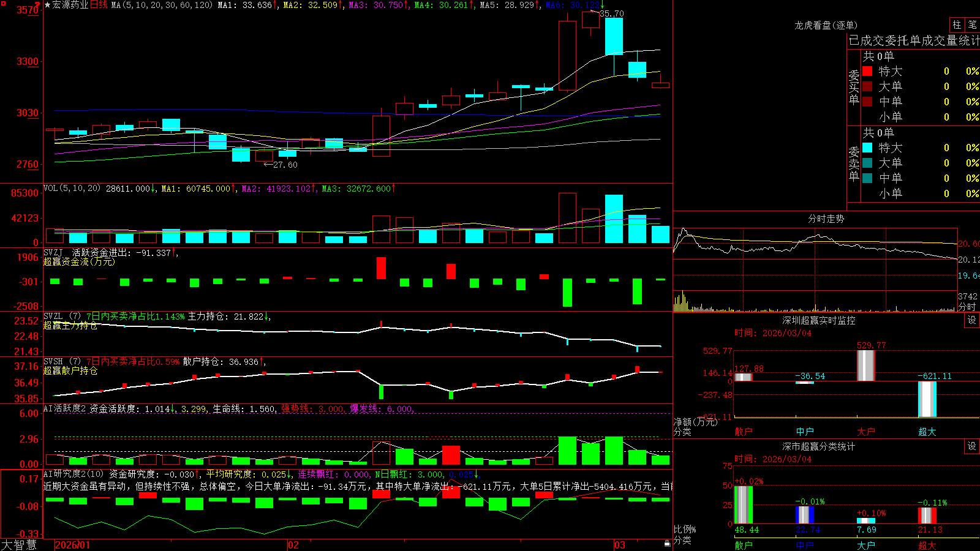Click the MA(5,10,20,30,60,120) indicator parameters

point(162,5)
